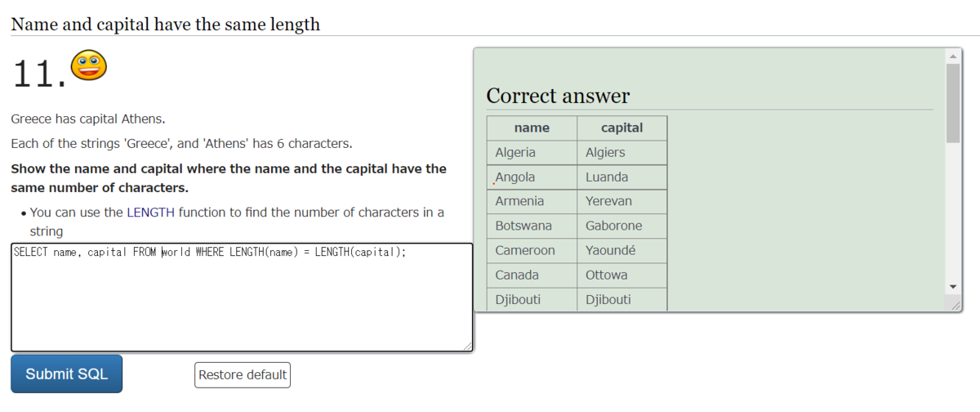This screenshot has width=980, height=412.
Task: Click the resize grip on the SQL text area
Action: click(468, 347)
